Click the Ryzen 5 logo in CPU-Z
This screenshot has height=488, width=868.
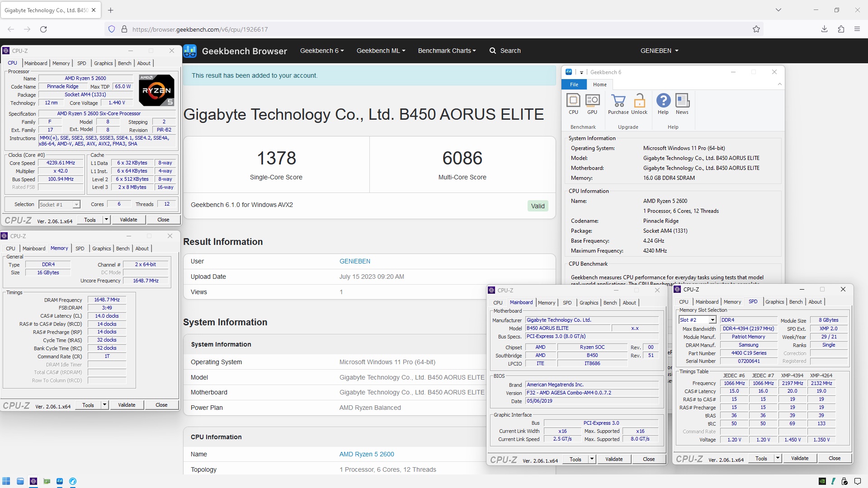point(156,90)
